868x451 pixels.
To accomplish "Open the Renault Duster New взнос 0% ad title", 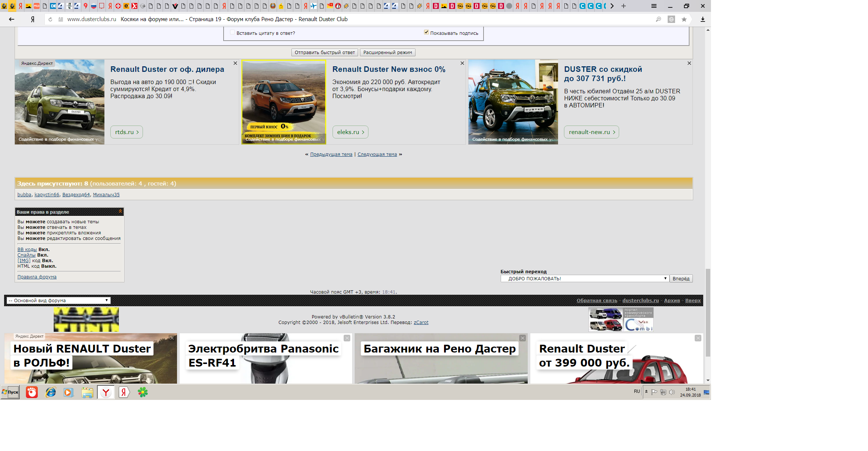I will [x=389, y=69].
